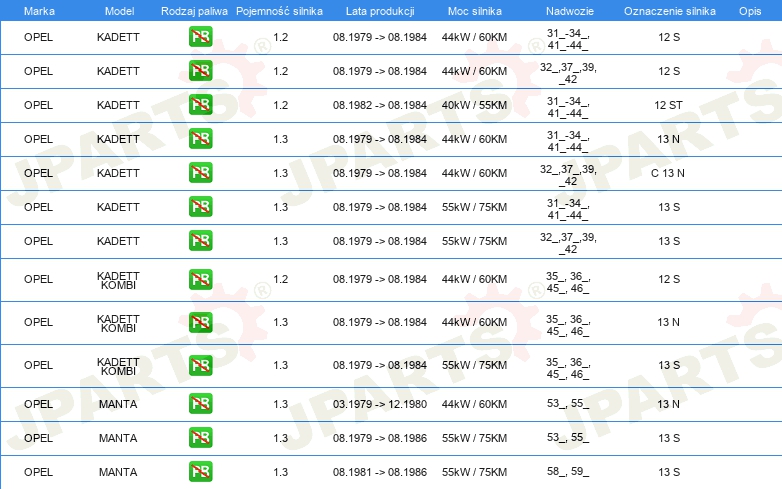Click fuel icon in Kadett Kombi 13 S row
The width and height of the screenshot is (782, 489).
click(x=200, y=365)
